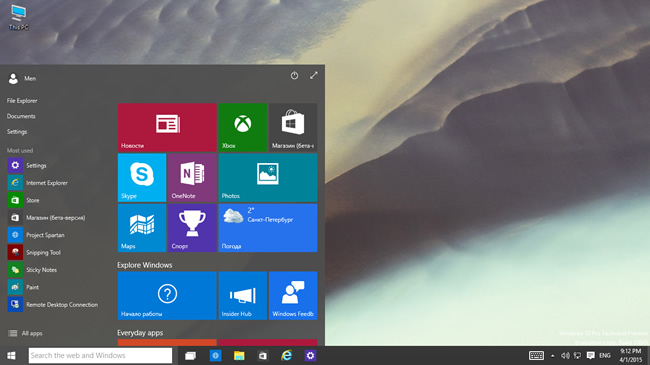Open File Explorer from the taskbar
Screen dimensions: 650x365
239,356
